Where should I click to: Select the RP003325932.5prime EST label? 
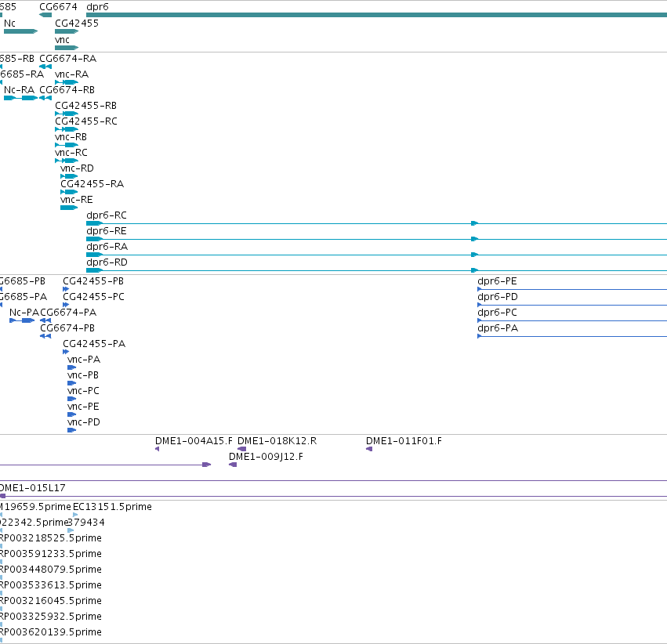pyautogui.click(x=51, y=617)
